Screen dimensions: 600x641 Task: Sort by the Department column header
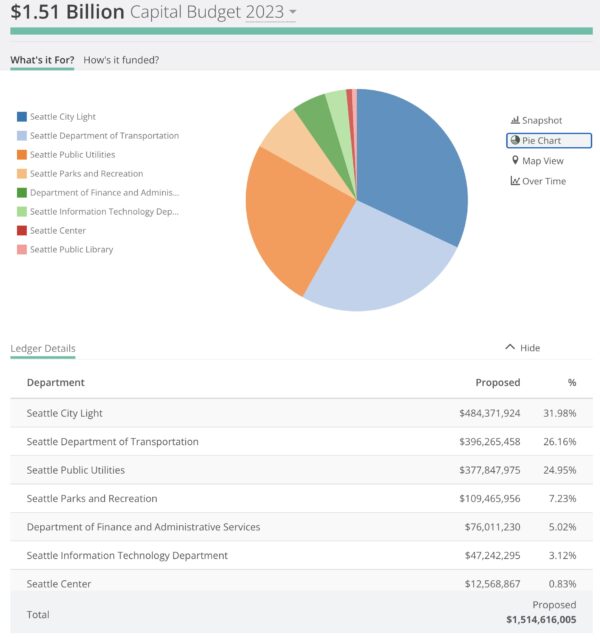click(x=55, y=382)
